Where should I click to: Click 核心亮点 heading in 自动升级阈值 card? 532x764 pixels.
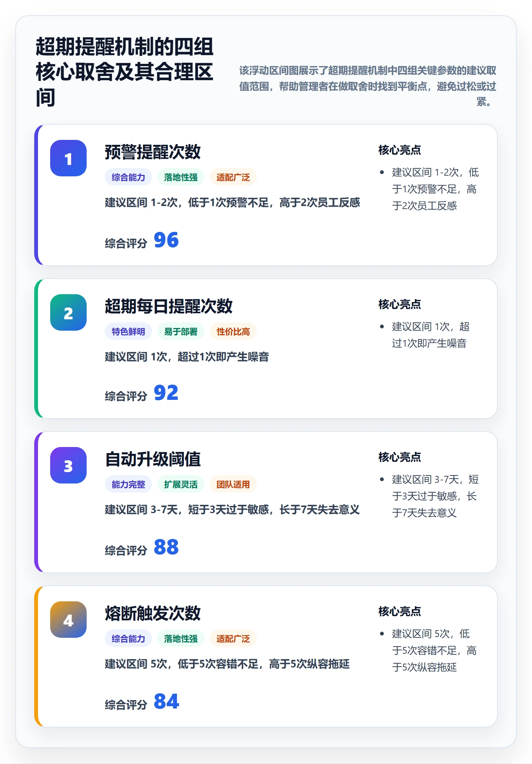pos(400,457)
